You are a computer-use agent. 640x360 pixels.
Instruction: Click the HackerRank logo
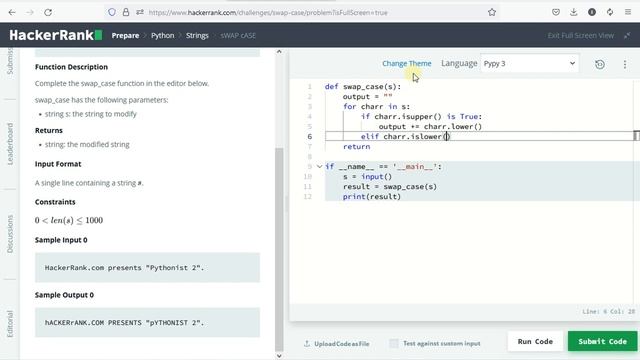(x=56, y=35)
